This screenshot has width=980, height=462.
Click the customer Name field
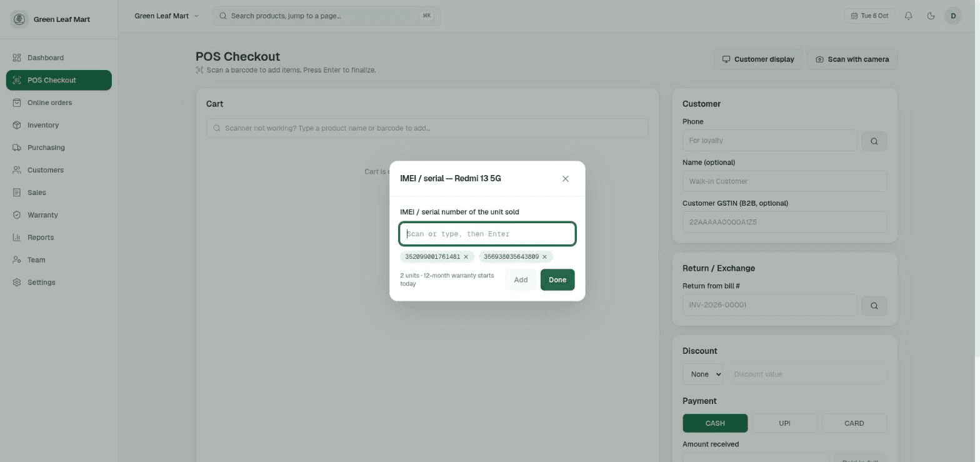[x=784, y=181]
